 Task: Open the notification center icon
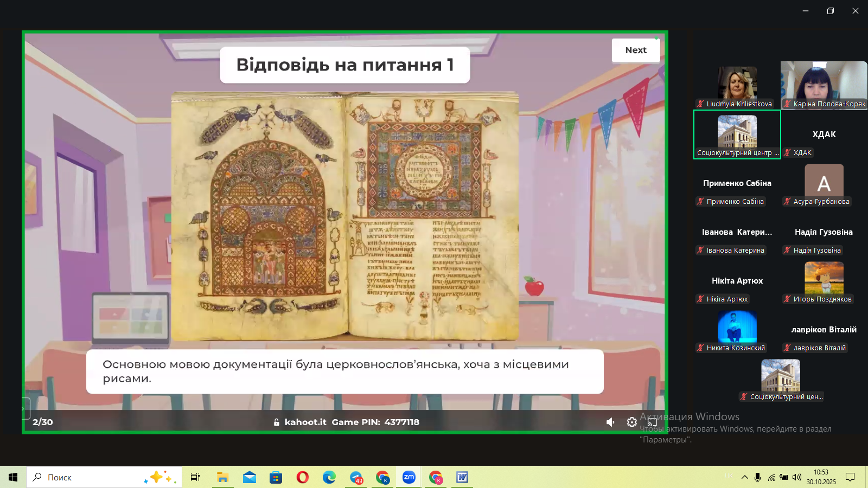click(x=850, y=477)
